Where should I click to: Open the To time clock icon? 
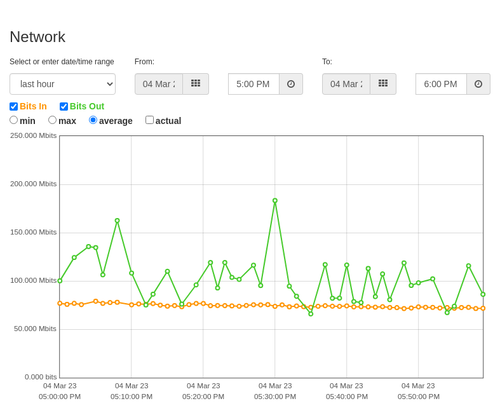[478, 84]
